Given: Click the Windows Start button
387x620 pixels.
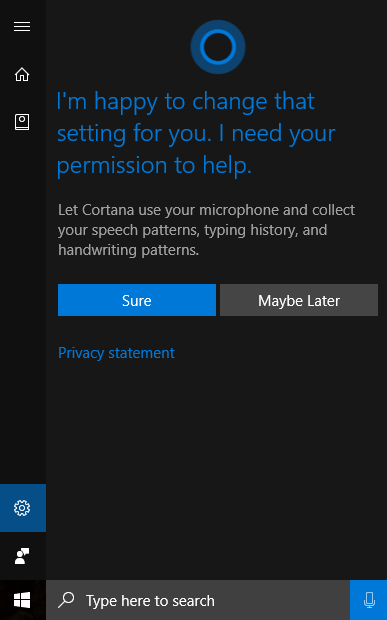Looking at the screenshot, I should pos(22,600).
